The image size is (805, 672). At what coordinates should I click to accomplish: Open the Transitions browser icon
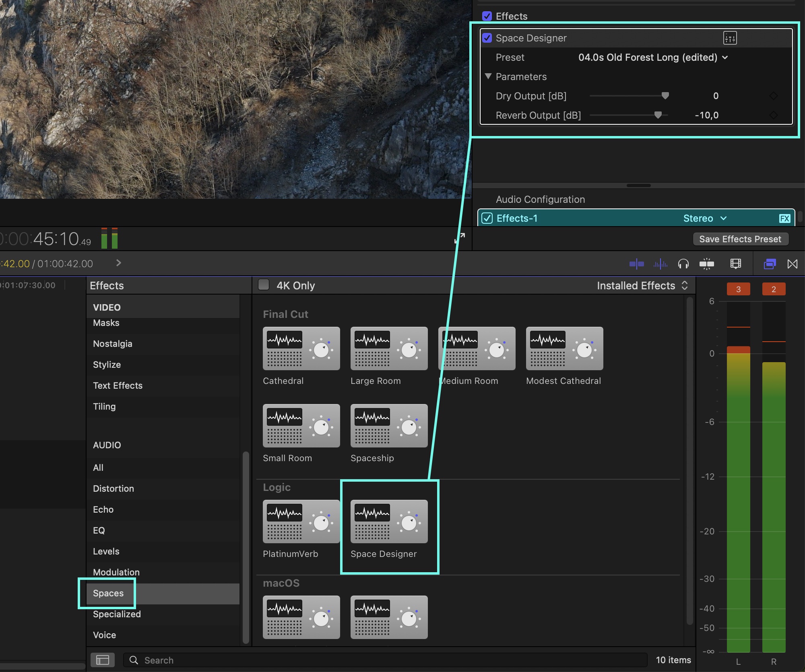point(792,264)
